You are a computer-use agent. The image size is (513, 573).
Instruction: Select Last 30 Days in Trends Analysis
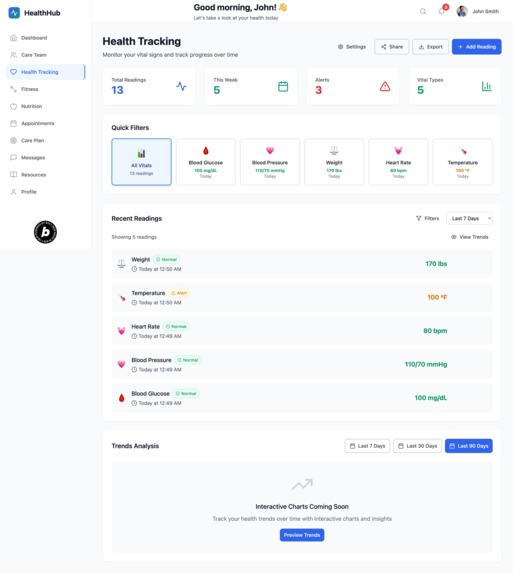point(417,446)
